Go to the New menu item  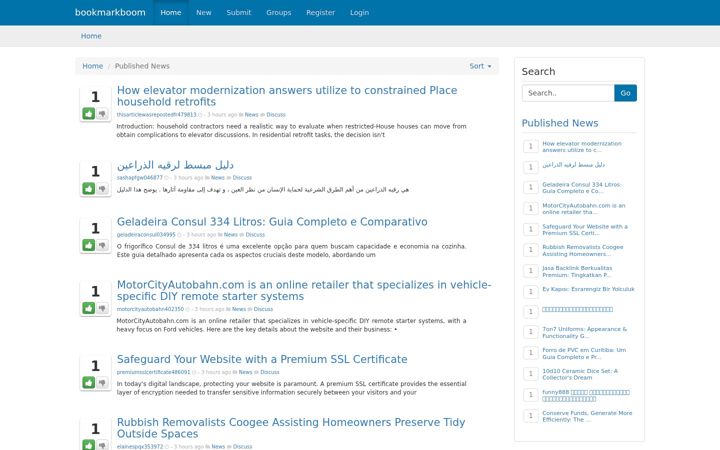[x=204, y=12]
